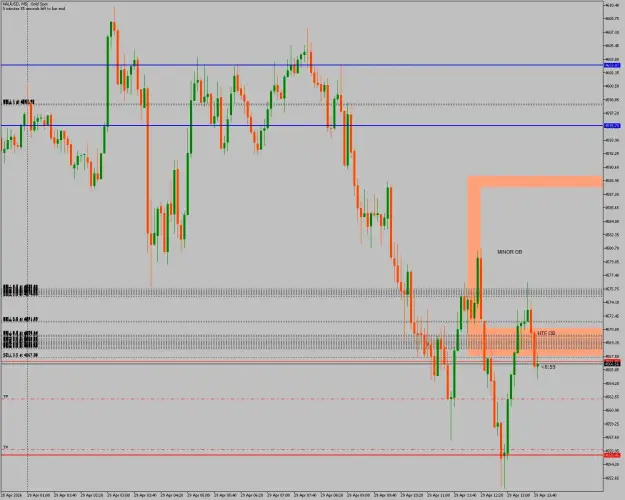Select the orange HTF OB rectangle
This screenshot has height=500, width=625.
(535, 342)
